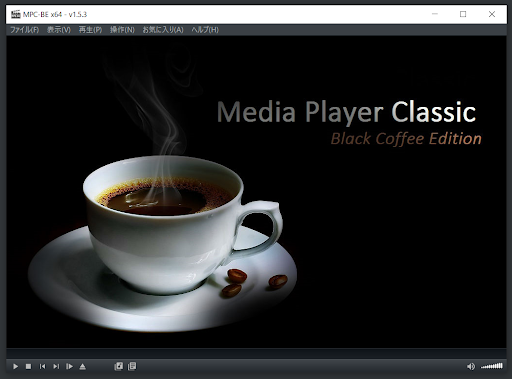Mute the volume speaker icon
Screen dimensions: 512x379
(x=471, y=367)
